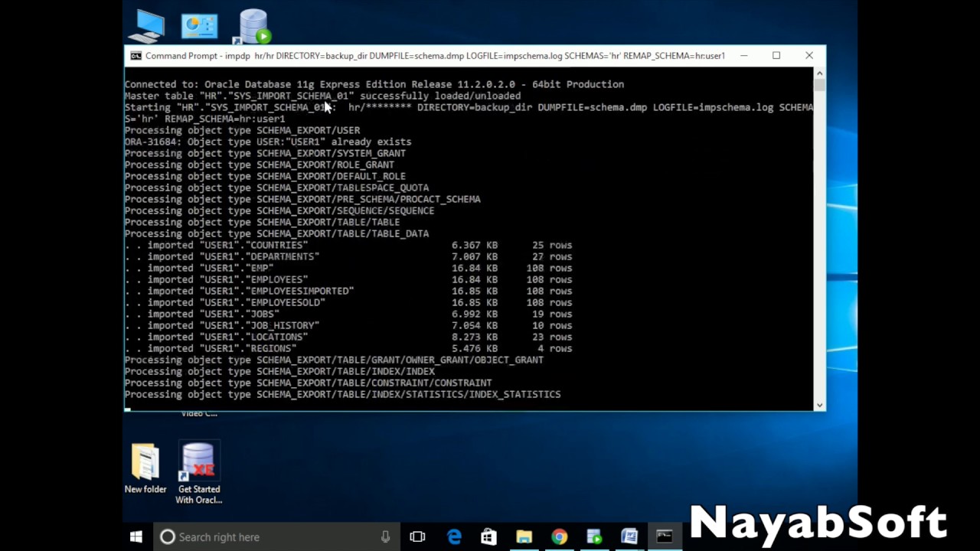Click the imported "LOCATIONS" table row
Viewport: 980px width, 551px height.
coord(348,337)
